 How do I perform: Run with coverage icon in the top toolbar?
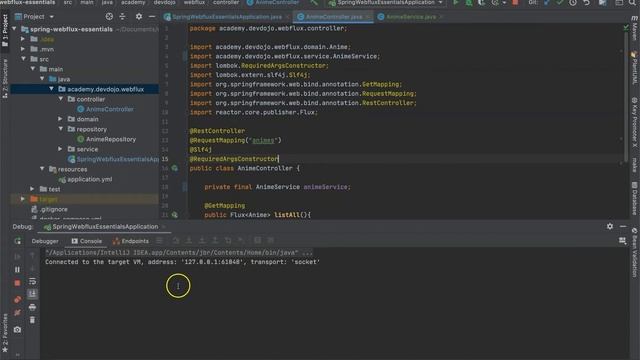coord(482,2)
